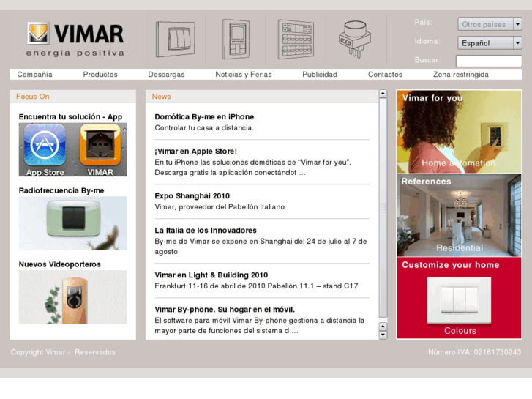The image size is (532, 399).
Task: Open the Noticias y Ferias menu
Action: (x=244, y=75)
